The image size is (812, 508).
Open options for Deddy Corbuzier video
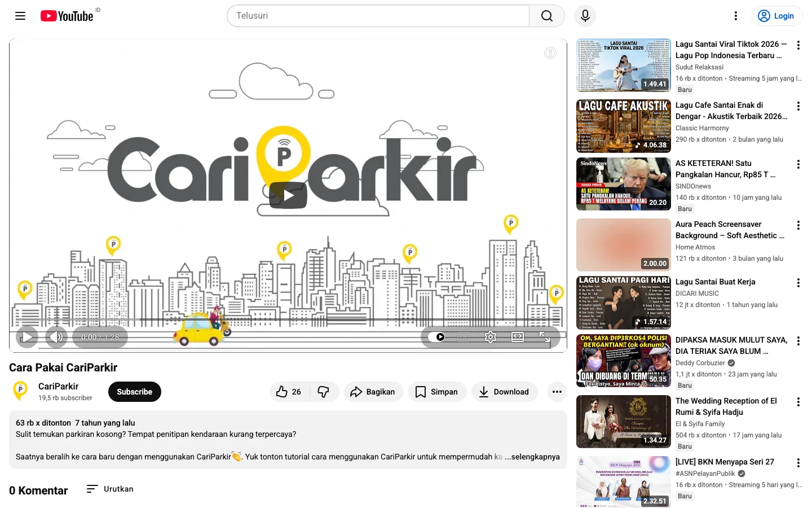click(x=798, y=341)
